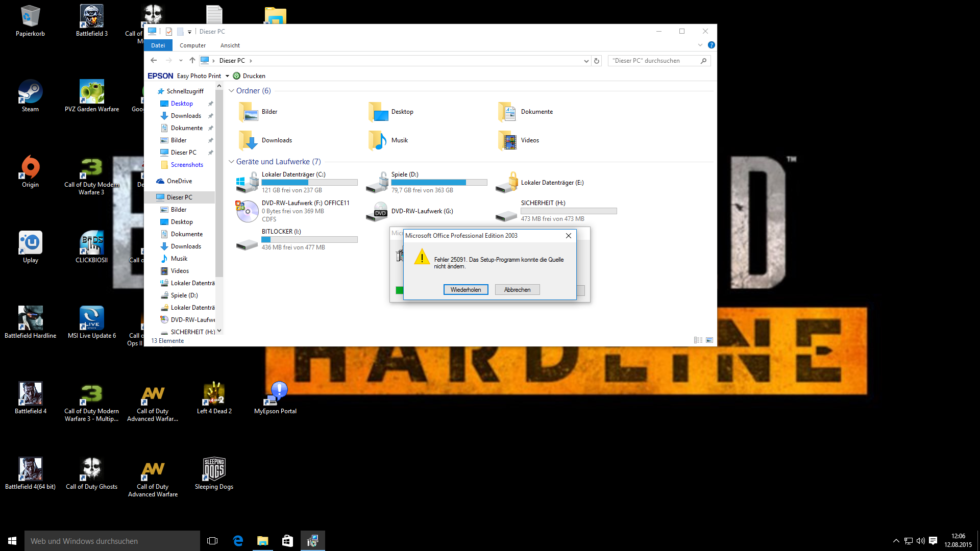This screenshot has width=980, height=551.
Task: Click the Explorer help question mark icon
Action: pos(712,45)
